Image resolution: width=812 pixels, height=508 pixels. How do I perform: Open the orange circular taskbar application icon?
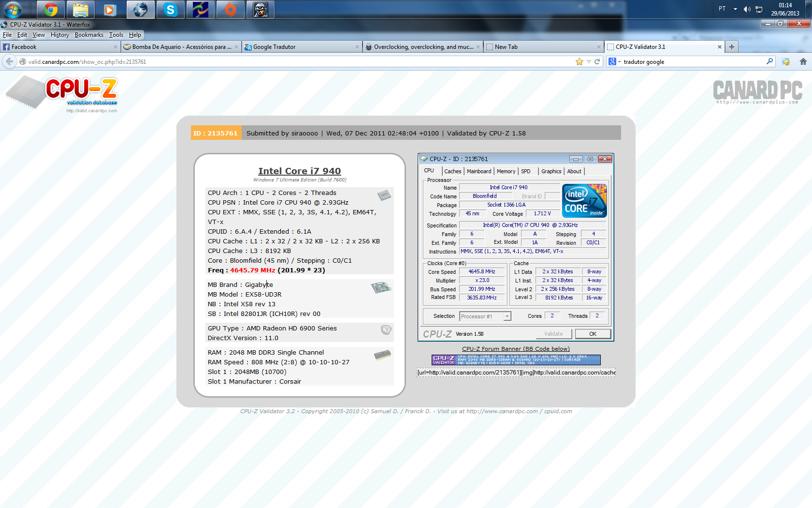pyautogui.click(x=231, y=9)
